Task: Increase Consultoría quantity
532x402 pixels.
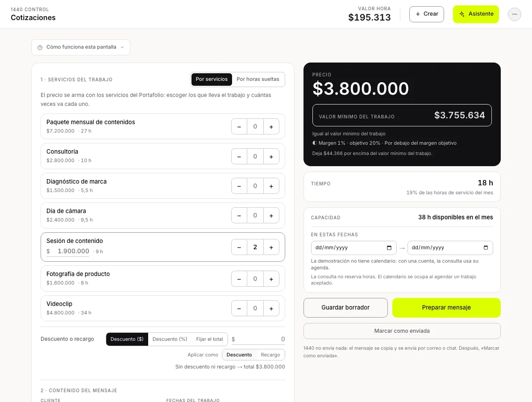Action: pyautogui.click(x=271, y=156)
